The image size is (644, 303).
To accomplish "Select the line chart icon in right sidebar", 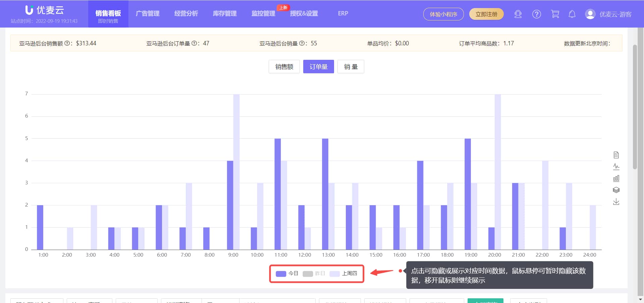I will click(x=616, y=166).
